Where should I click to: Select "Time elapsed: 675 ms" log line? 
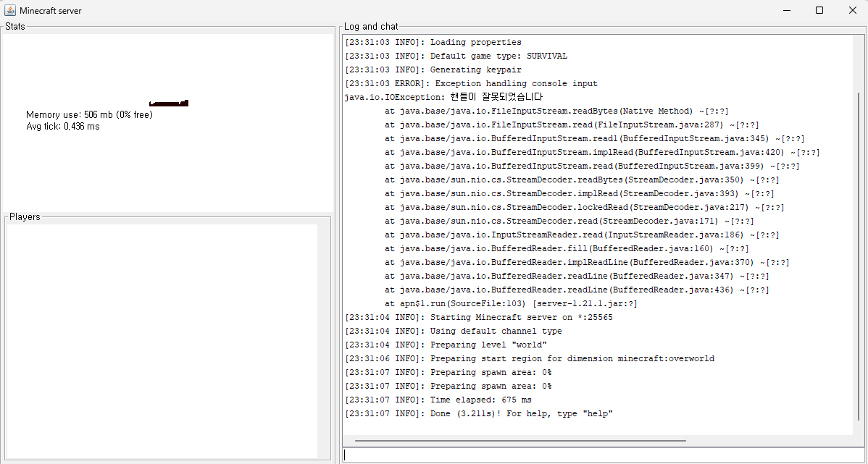pos(438,400)
